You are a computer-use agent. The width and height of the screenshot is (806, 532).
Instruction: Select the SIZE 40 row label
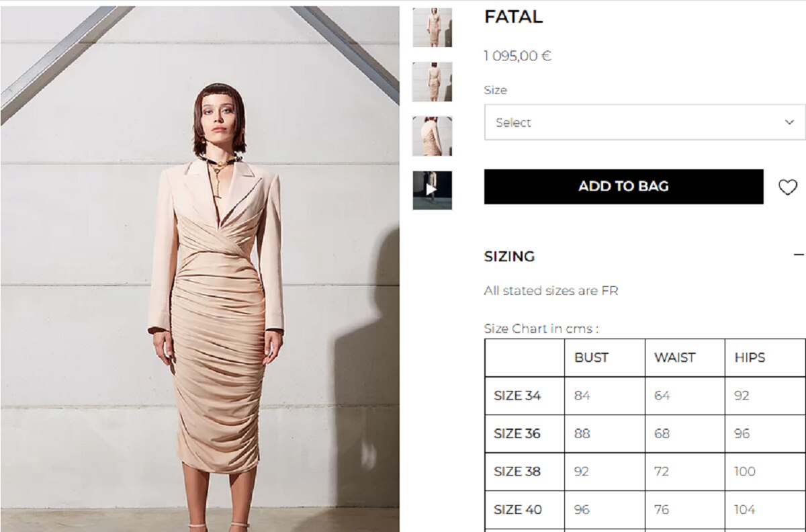pyautogui.click(x=517, y=509)
